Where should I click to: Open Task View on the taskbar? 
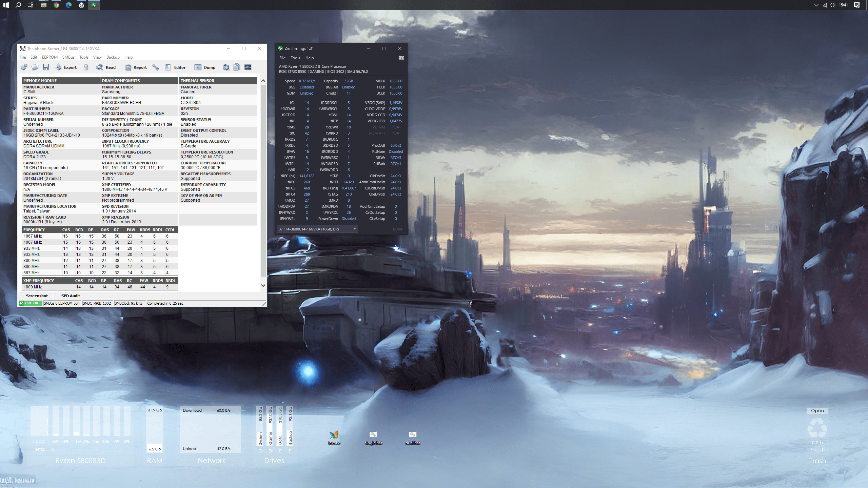tap(31, 5)
